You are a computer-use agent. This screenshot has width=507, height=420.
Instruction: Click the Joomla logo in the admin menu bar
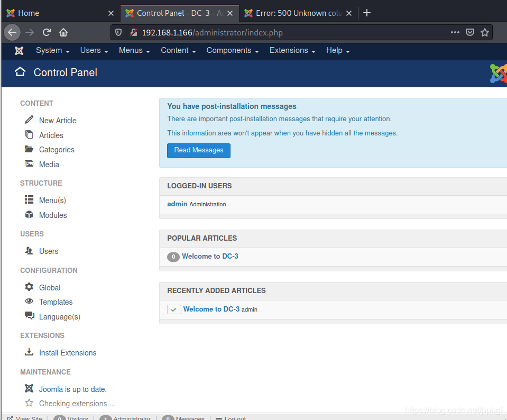pyautogui.click(x=19, y=50)
